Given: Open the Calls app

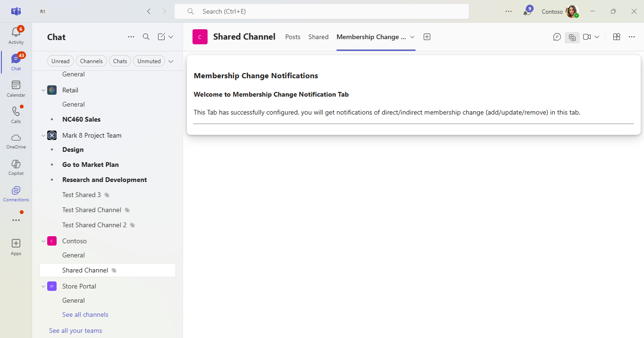Looking at the screenshot, I should tap(16, 115).
